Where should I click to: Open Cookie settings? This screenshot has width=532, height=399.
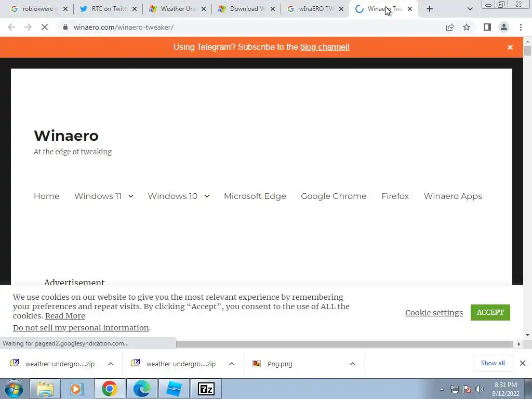point(434,312)
